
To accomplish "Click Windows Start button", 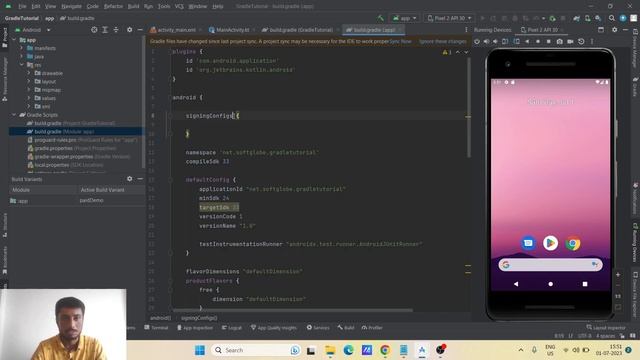I will [x=200, y=350].
